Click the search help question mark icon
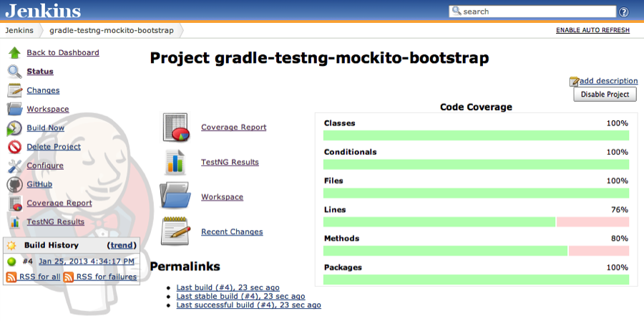 623,12
